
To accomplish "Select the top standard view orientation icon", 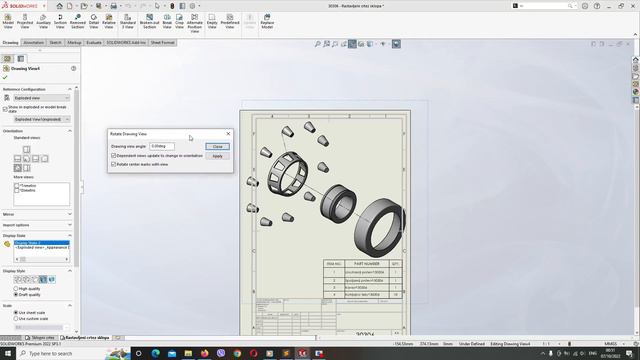I will pyautogui.click(x=27, y=149).
